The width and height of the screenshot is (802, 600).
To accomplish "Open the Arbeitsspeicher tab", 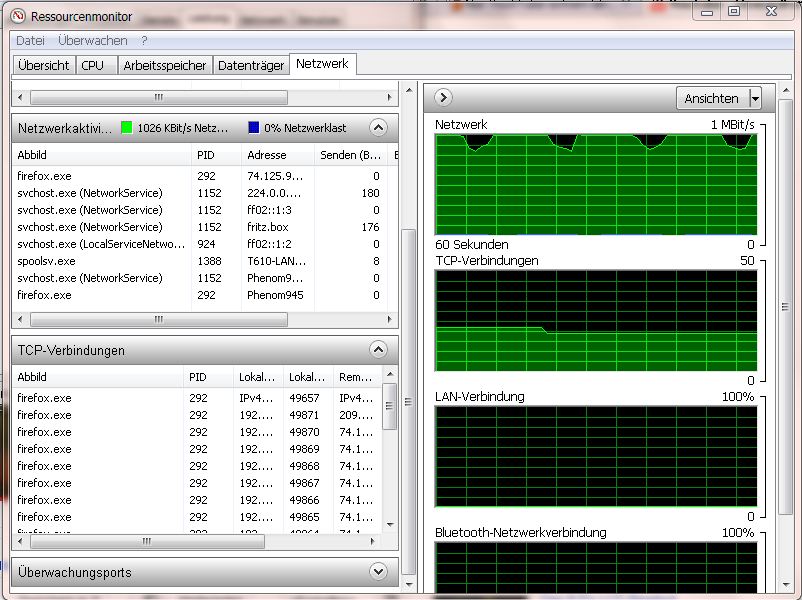I will pos(165,65).
